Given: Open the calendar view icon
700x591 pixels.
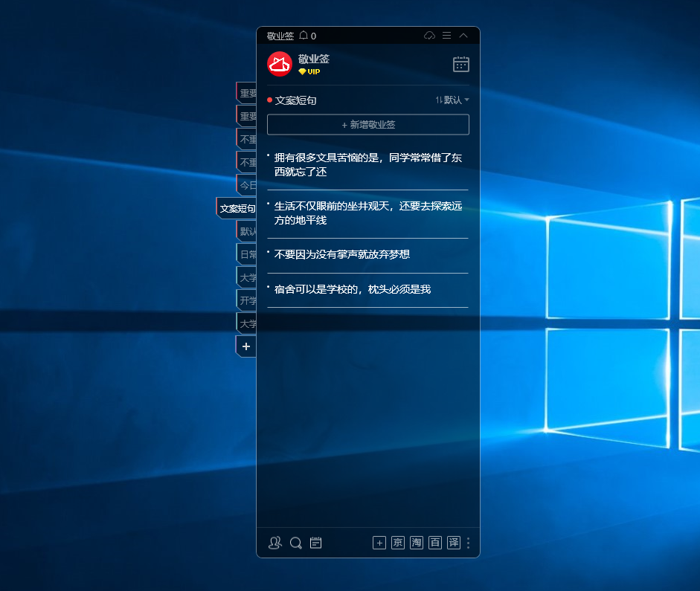Looking at the screenshot, I should 460,65.
